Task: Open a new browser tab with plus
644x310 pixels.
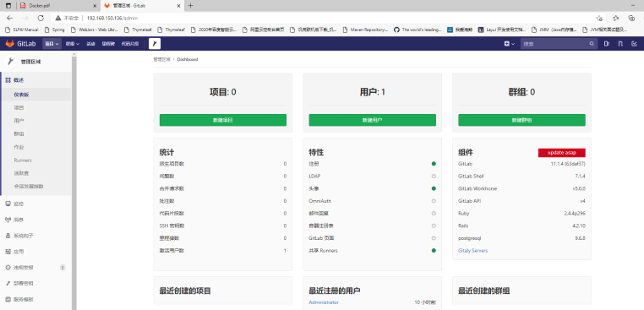Action: click(x=190, y=6)
